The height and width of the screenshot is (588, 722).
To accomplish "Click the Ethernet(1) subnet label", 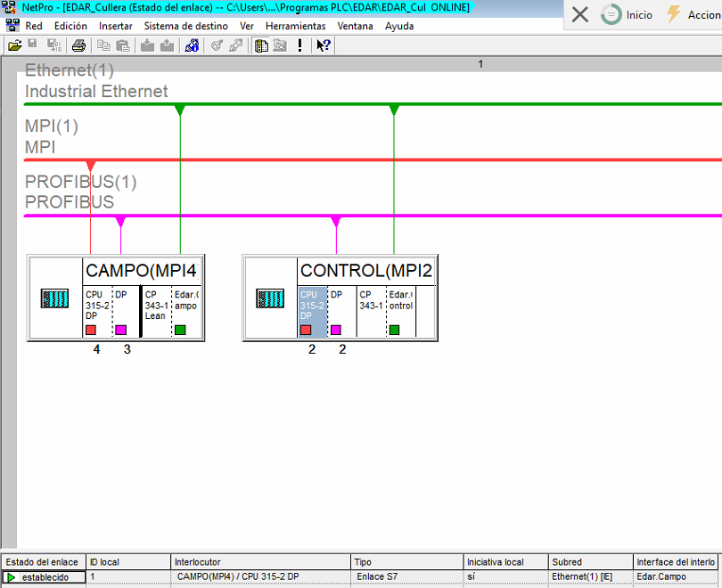I will coord(69,69).
